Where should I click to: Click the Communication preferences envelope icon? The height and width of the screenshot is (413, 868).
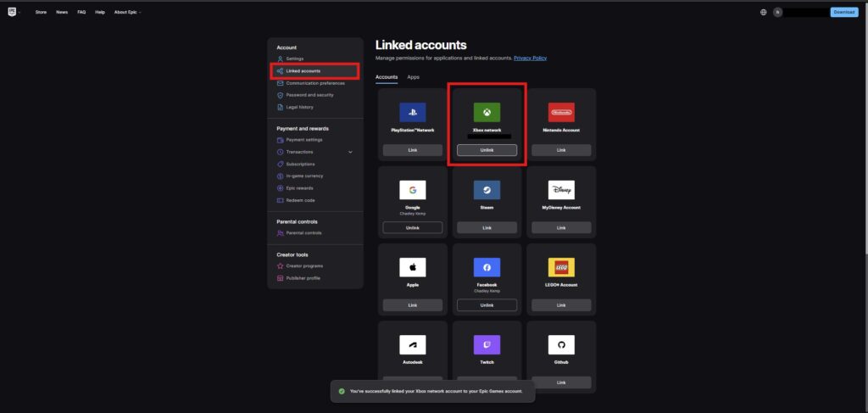tap(280, 83)
